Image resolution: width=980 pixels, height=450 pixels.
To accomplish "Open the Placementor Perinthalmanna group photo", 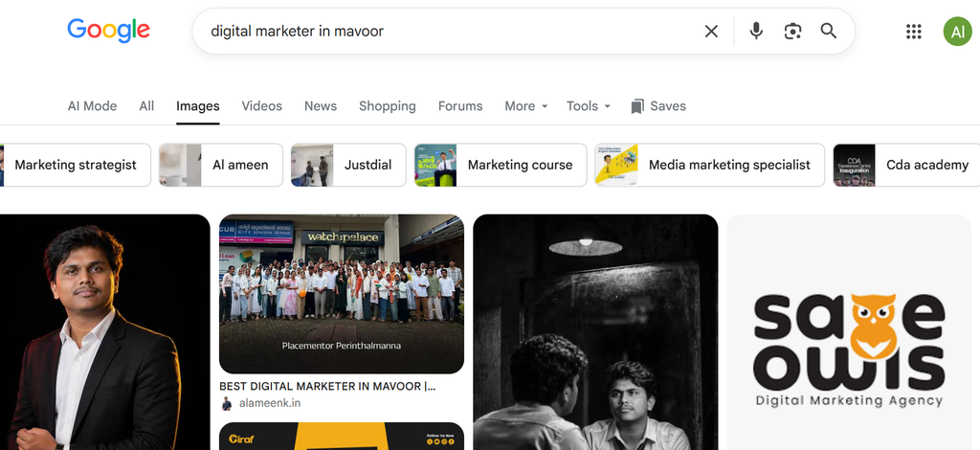I will click(x=342, y=294).
